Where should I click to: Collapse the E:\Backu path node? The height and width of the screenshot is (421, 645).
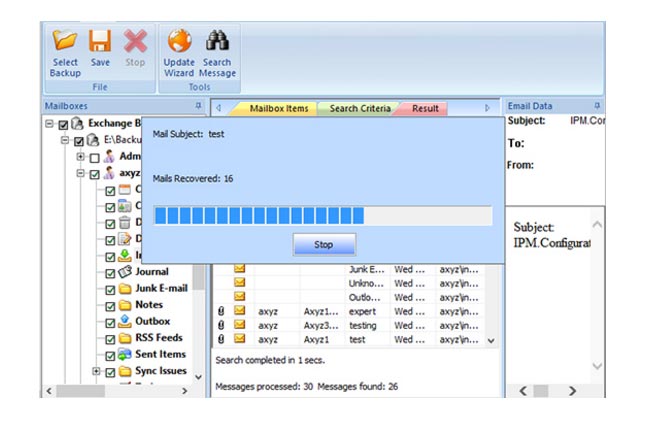point(65,140)
